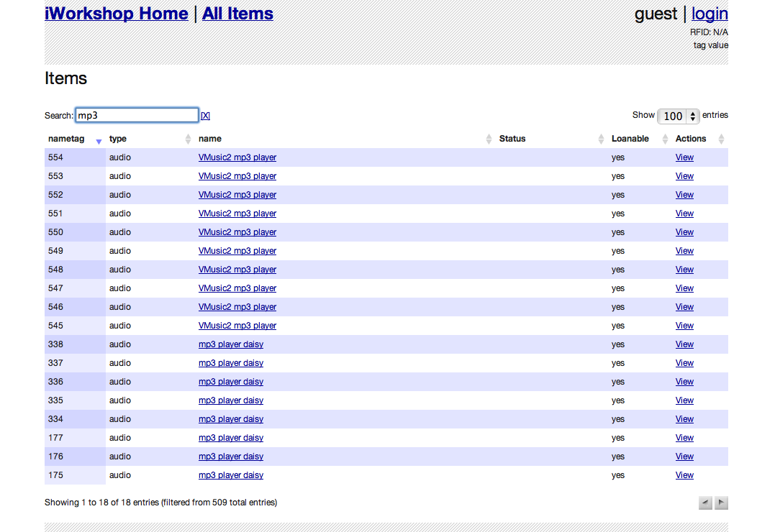Click the name column header text

210,139
